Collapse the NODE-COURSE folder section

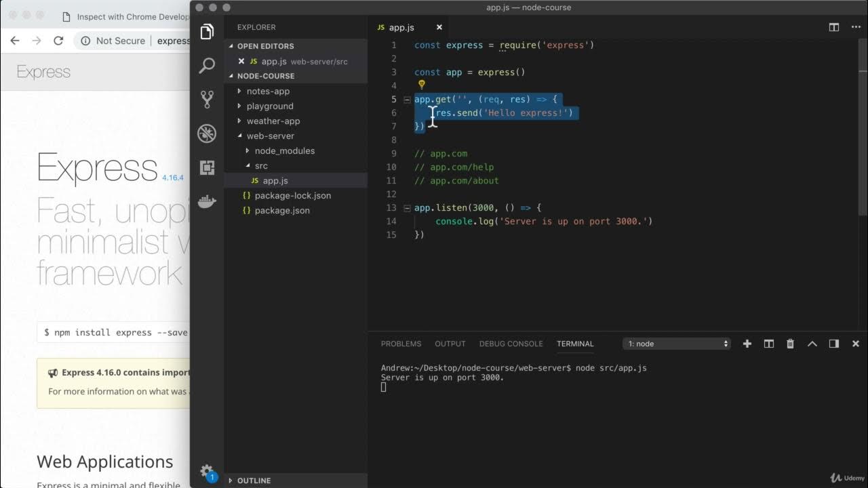pyautogui.click(x=231, y=76)
